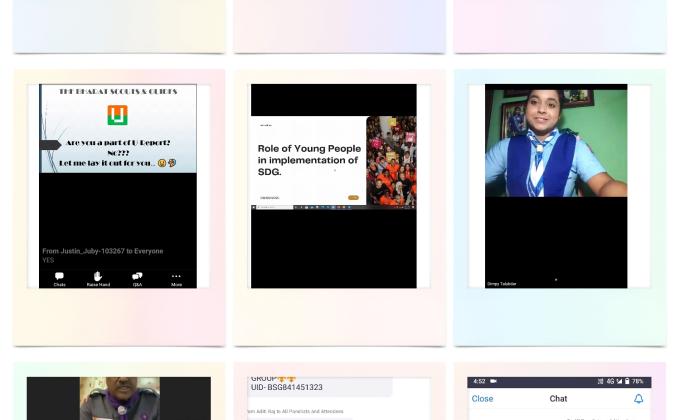
Task: Tap the notification bell in Chat header
Action: [x=638, y=399]
